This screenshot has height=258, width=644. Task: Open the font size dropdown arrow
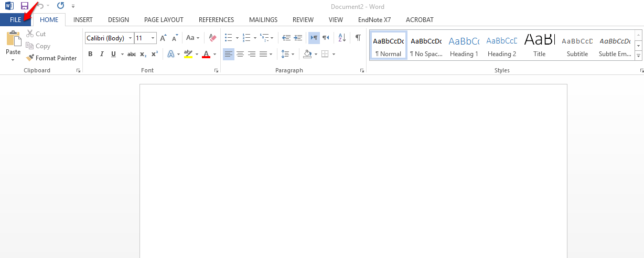click(153, 38)
